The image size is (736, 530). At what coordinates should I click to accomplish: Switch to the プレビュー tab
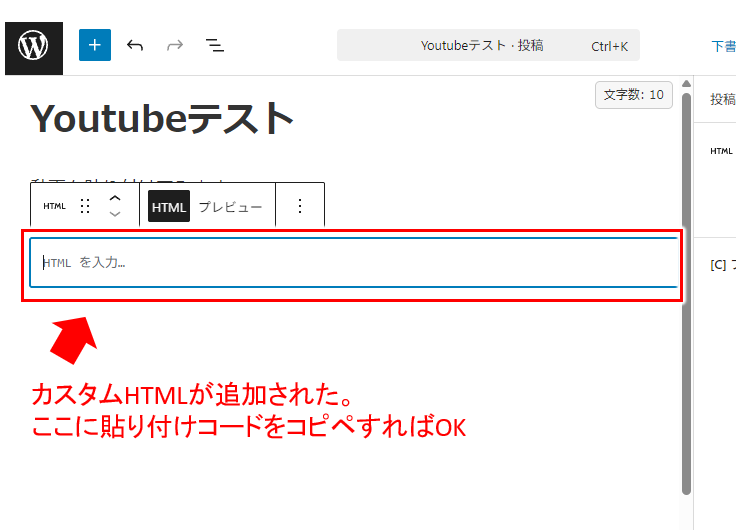[x=230, y=207]
